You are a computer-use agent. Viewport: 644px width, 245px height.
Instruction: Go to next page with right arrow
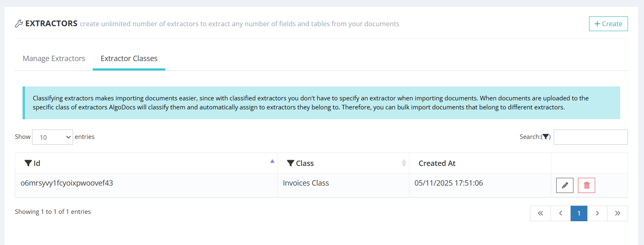click(598, 213)
